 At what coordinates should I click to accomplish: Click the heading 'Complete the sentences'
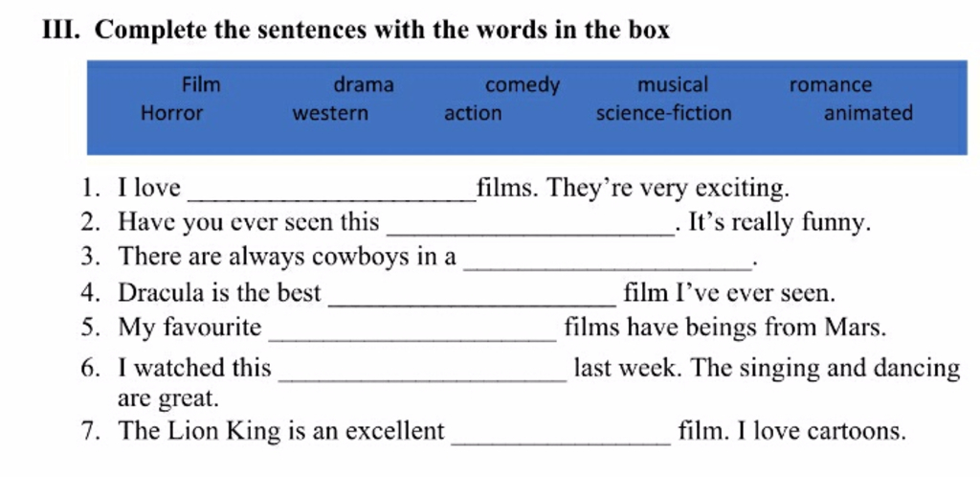click(x=381, y=30)
